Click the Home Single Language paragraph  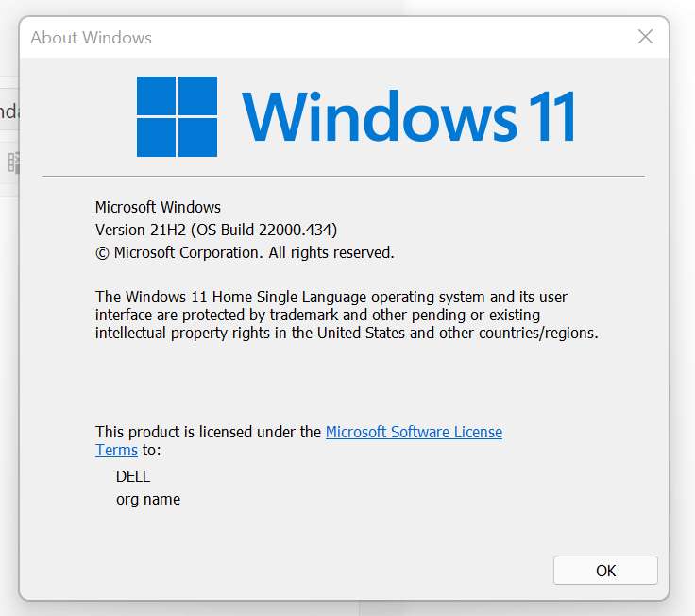(347, 315)
